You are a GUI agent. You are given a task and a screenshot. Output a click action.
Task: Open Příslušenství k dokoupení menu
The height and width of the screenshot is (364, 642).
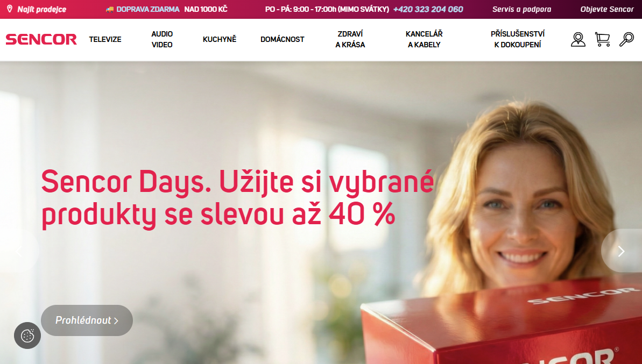point(518,39)
